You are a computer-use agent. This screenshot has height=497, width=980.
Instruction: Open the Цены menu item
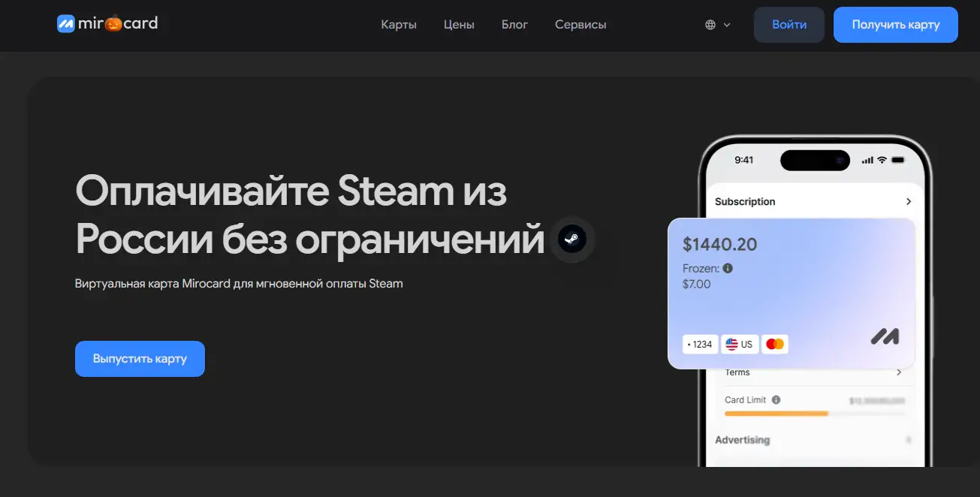[459, 25]
